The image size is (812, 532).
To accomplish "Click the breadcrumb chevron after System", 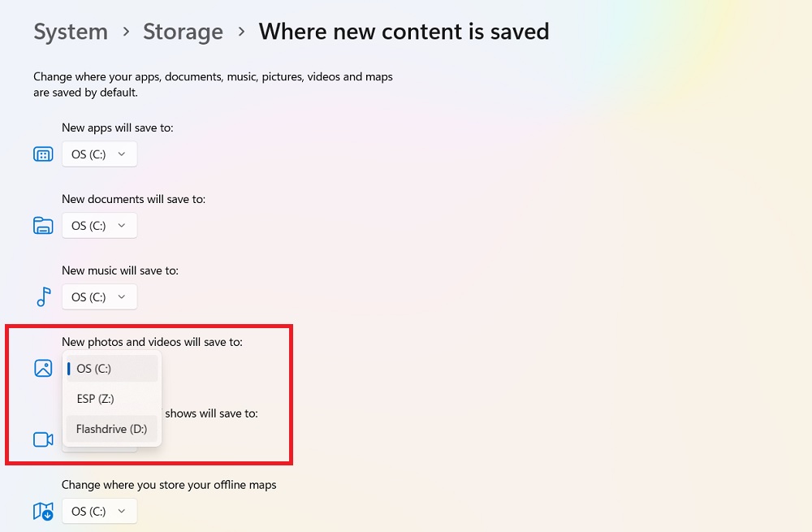I will [124, 32].
